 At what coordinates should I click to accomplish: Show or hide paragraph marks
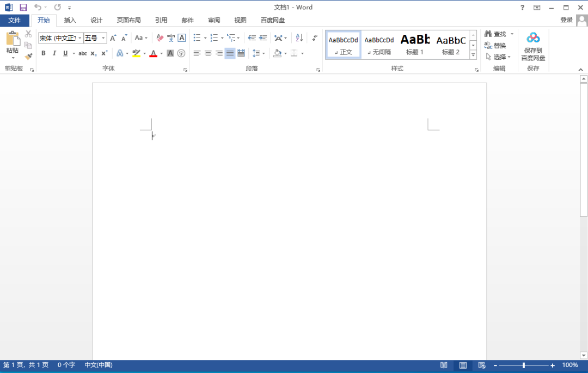[x=315, y=38]
